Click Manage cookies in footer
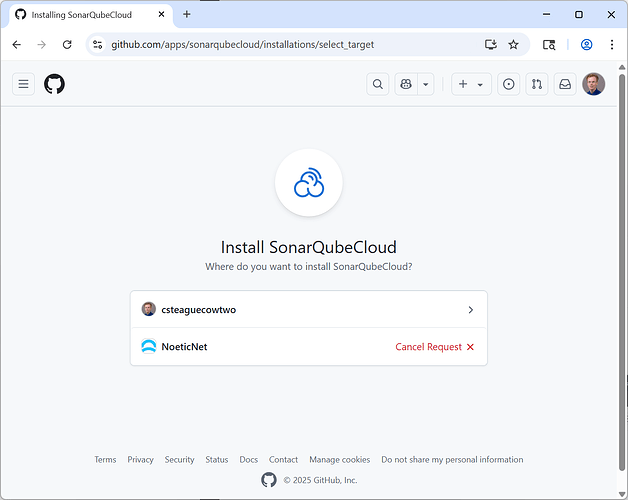628x500 pixels. tap(340, 460)
